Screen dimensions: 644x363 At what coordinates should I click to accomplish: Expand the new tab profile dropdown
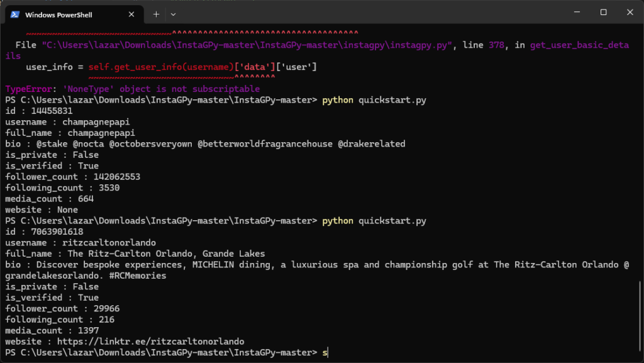tap(174, 14)
